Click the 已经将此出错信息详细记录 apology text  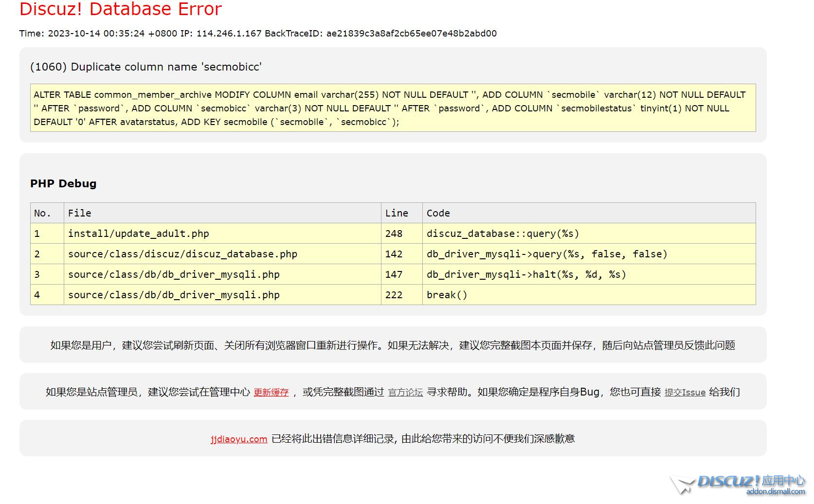pyautogui.click(x=423, y=439)
